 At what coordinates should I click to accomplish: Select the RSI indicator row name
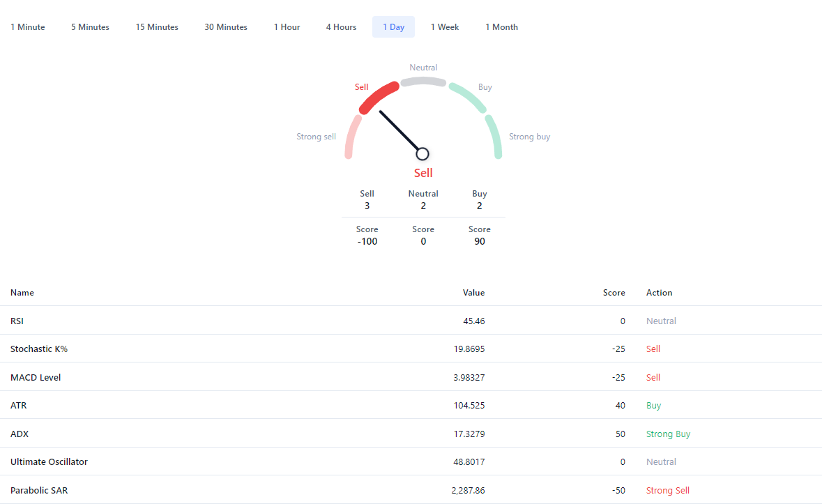pyautogui.click(x=17, y=321)
